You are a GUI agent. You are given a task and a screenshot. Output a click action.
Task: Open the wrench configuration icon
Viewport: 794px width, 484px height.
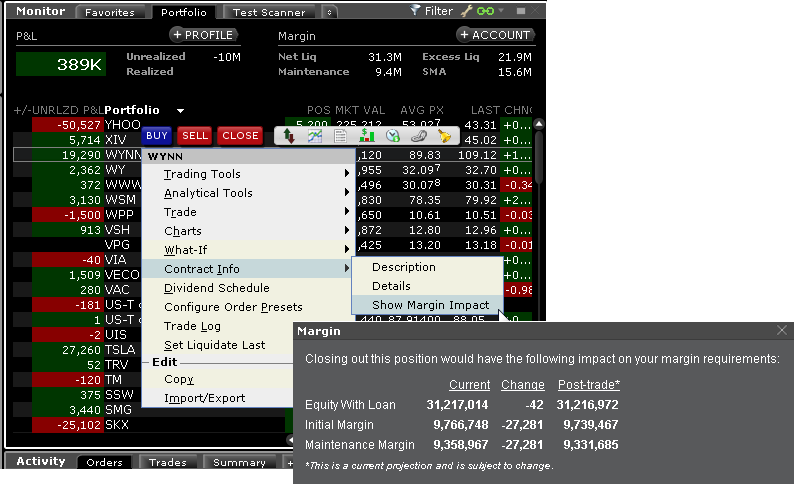click(x=466, y=11)
